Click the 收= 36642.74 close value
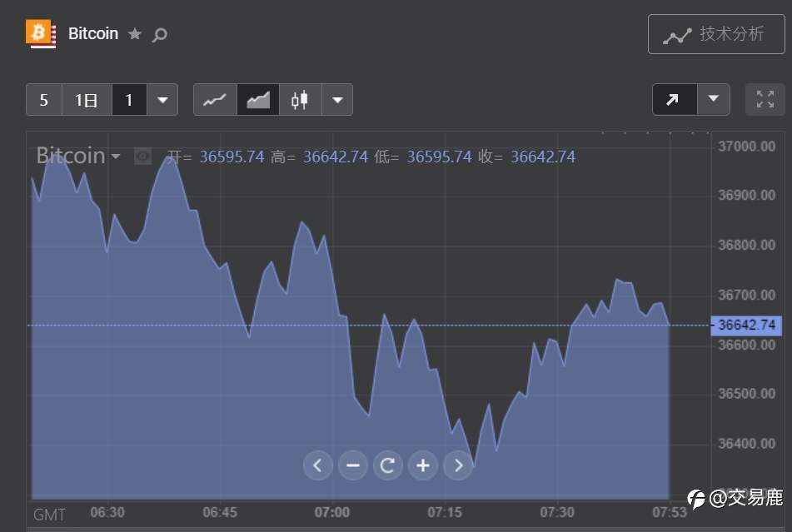The image size is (792, 532). [527, 157]
